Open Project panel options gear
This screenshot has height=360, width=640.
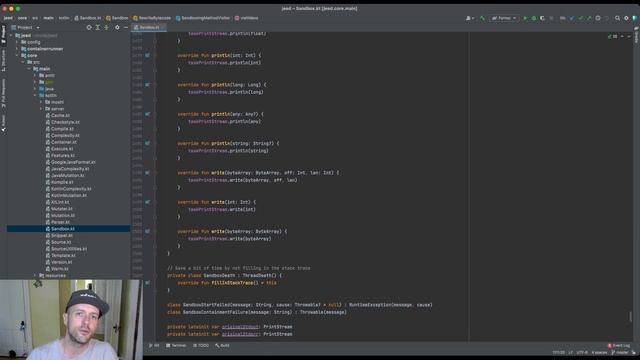(x=117, y=27)
